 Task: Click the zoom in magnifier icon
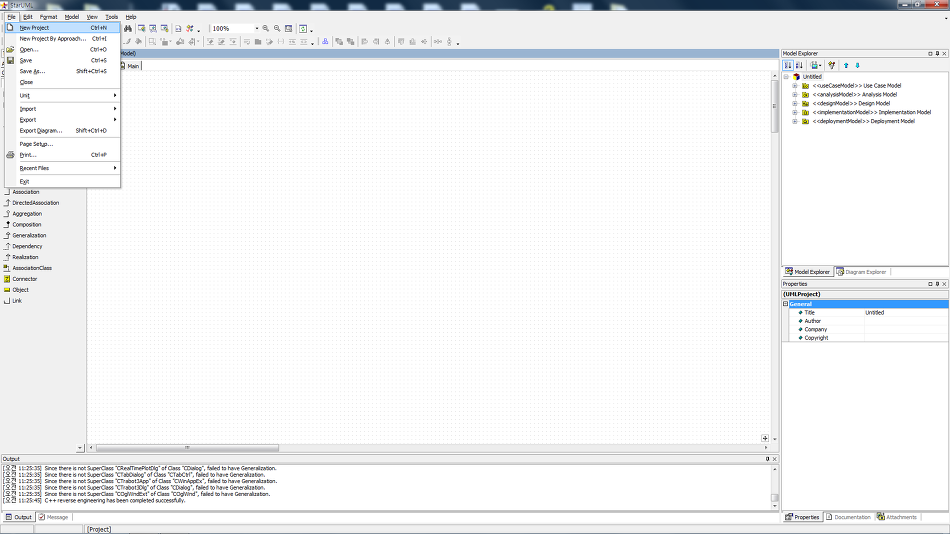coord(266,29)
